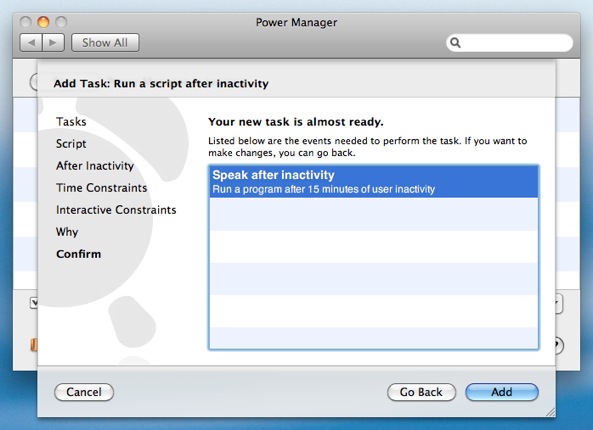593x430 pixels.
Task: Select the Speak after inactivity event
Action: (x=373, y=182)
